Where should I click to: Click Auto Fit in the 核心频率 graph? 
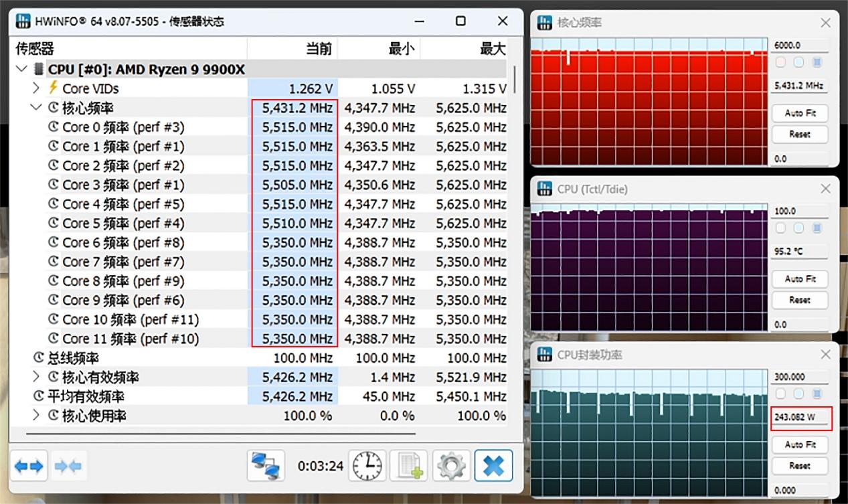pos(799,113)
